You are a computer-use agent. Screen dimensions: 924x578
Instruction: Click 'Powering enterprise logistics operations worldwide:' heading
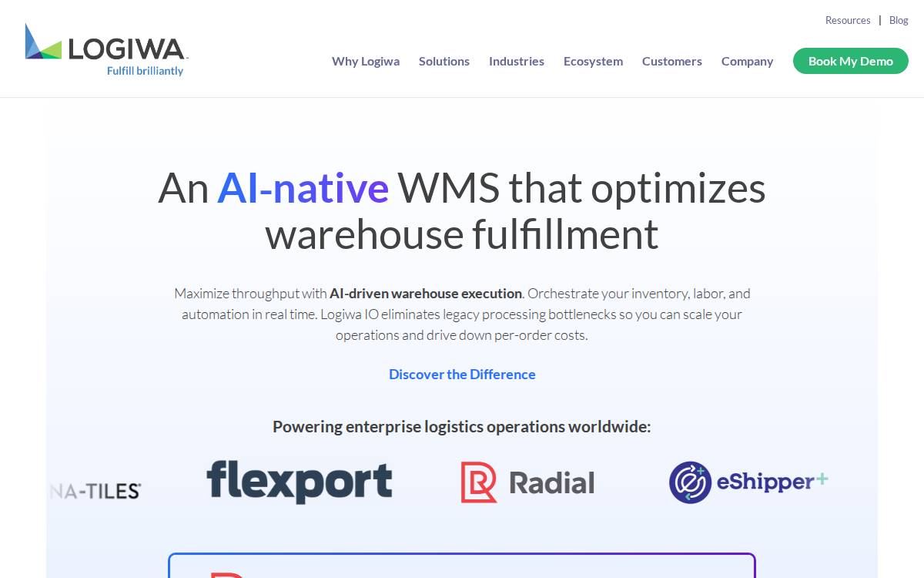[x=462, y=426]
